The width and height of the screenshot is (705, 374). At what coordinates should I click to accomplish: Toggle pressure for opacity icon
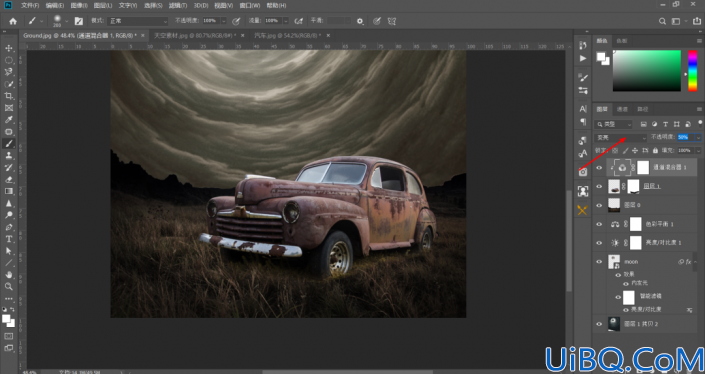pos(236,21)
